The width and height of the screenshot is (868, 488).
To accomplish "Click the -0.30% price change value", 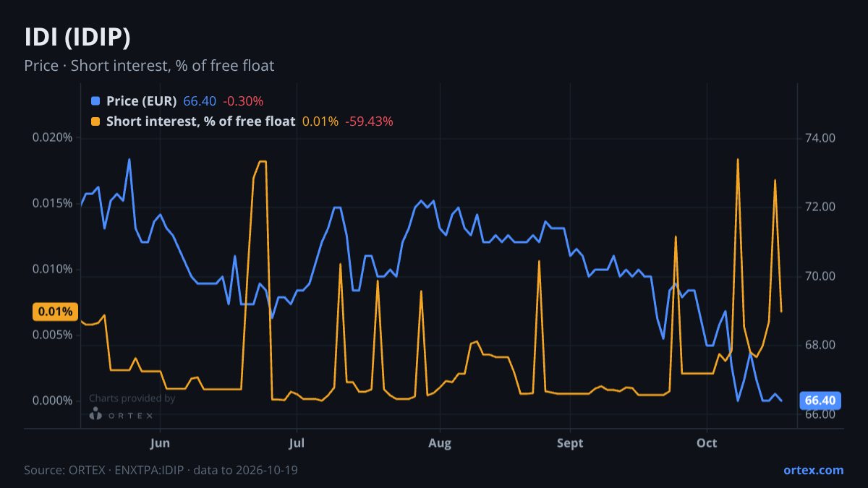I will [243, 101].
